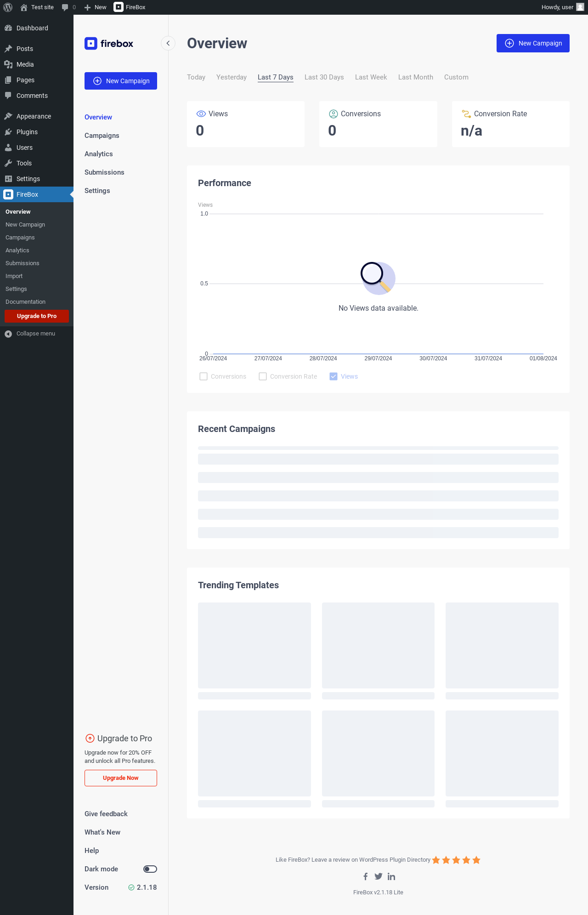Open FireBox Facebook page icon

tap(366, 876)
